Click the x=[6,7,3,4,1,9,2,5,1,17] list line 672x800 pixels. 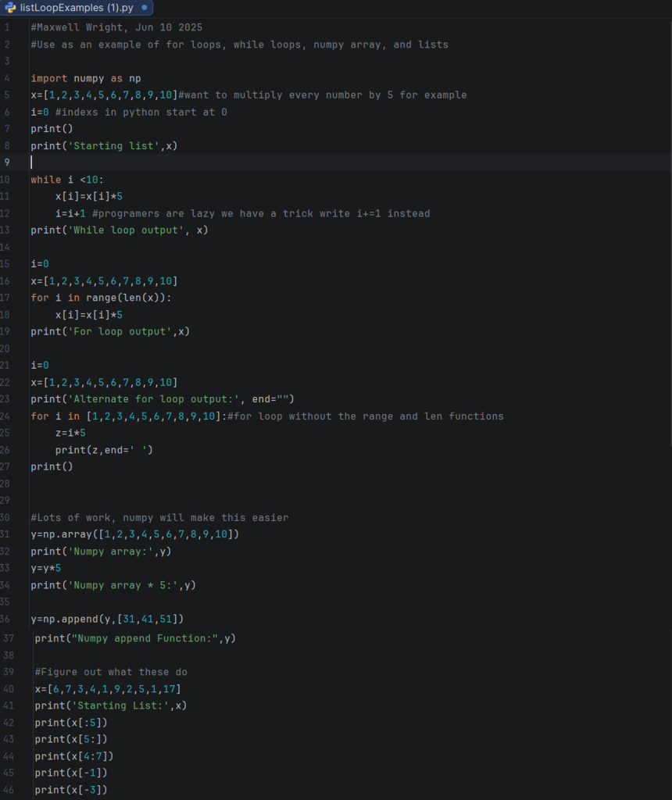[x=108, y=689]
